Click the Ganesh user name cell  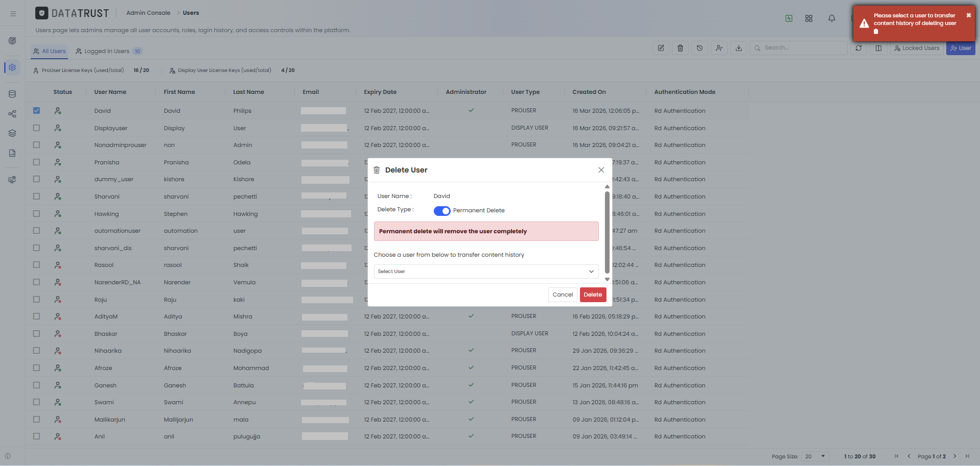[x=105, y=385]
